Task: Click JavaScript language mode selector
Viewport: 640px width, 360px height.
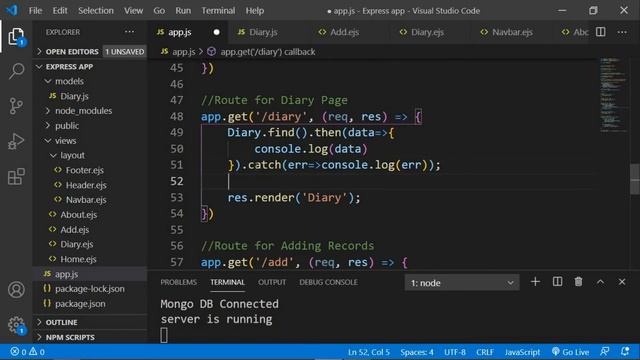Action: [522, 351]
